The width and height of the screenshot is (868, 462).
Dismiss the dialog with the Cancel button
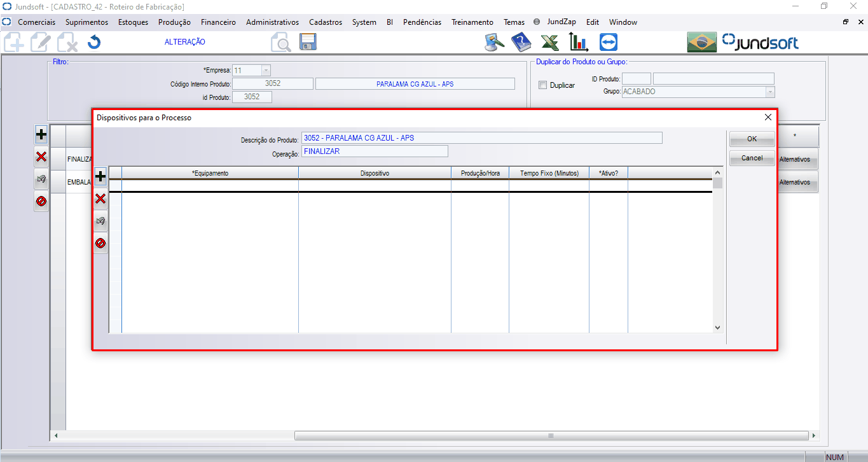752,158
